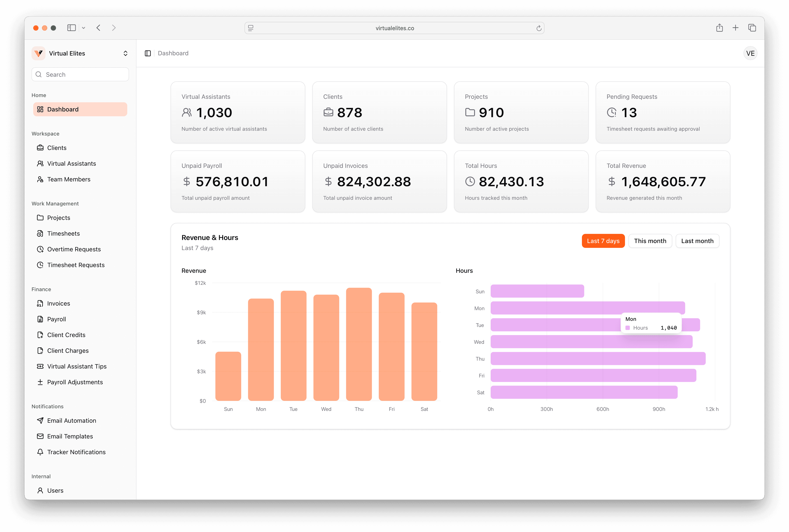Image resolution: width=789 pixels, height=532 pixels.
Task: Open the Timesheet Requests page
Action: (76, 265)
